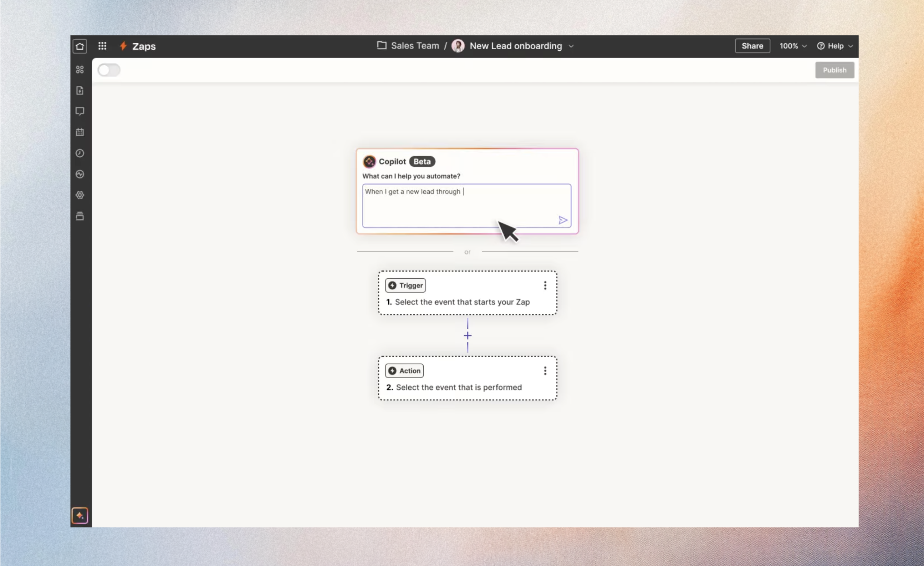Viewport: 924px width, 566px height.
Task: Click the owner avatar beside Zap name
Action: coord(458,46)
